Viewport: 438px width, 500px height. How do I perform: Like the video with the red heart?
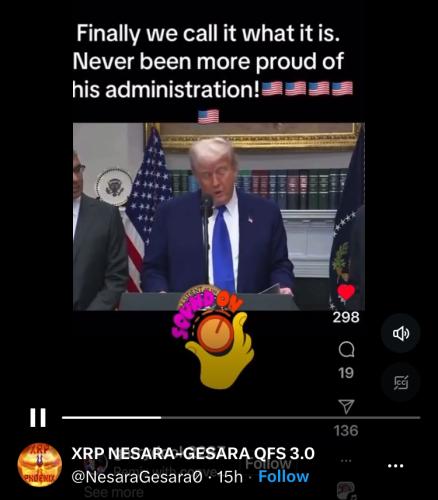[x=346, y=292]
